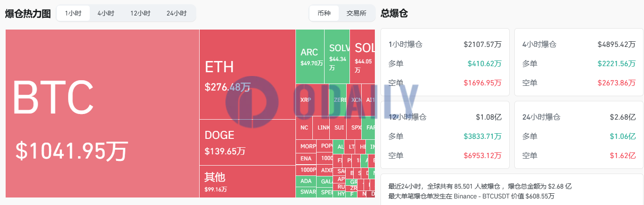Click the 最近24小时 summary sentence
The height and width of the screenshot is (205, 644).
(x=480, y=186)
